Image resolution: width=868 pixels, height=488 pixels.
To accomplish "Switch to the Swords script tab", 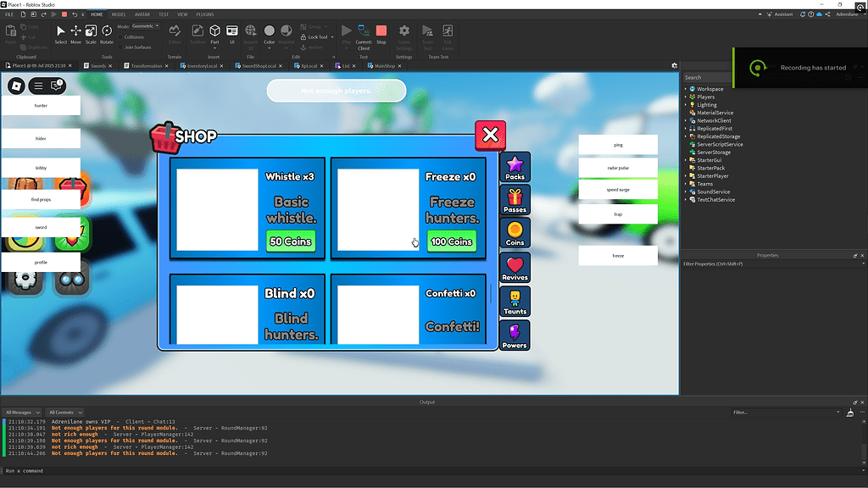I will (x=98, y=66).
